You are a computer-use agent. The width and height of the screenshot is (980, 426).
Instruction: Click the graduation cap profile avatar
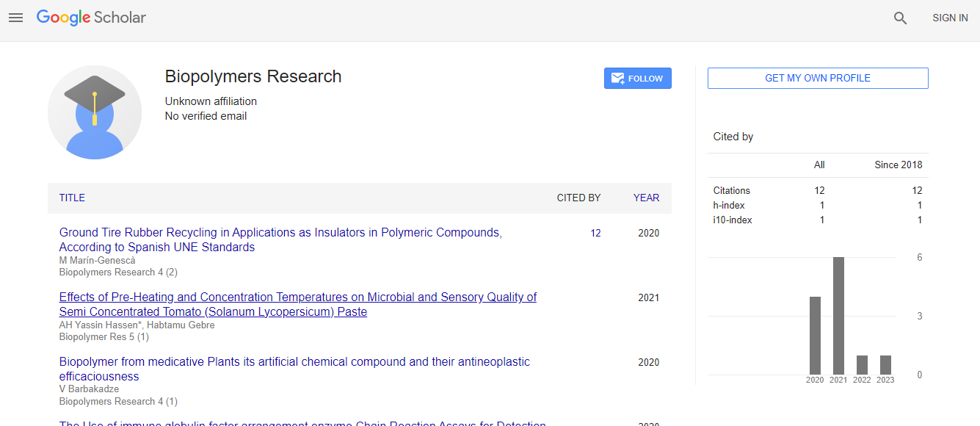point(95,112)
